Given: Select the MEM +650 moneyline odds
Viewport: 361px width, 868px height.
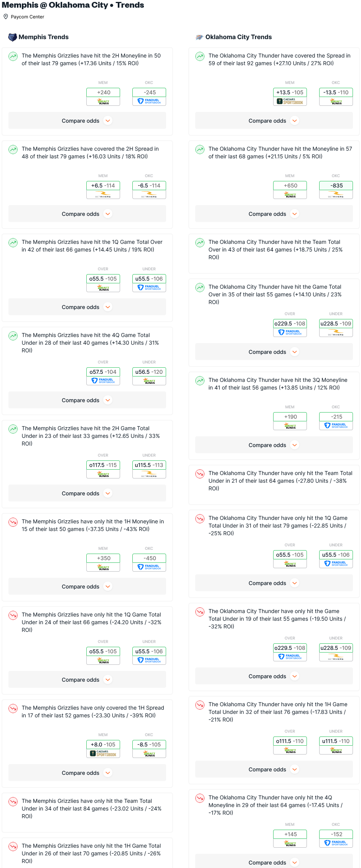Looking at the screenshot, I should coord(290,186).
